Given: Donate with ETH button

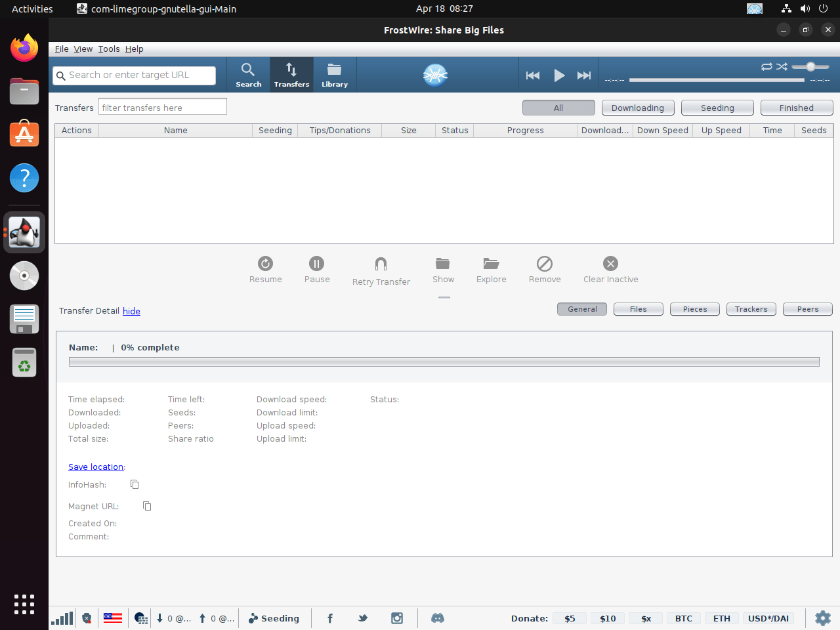Looking at the screenshot, I should [722, 618].
